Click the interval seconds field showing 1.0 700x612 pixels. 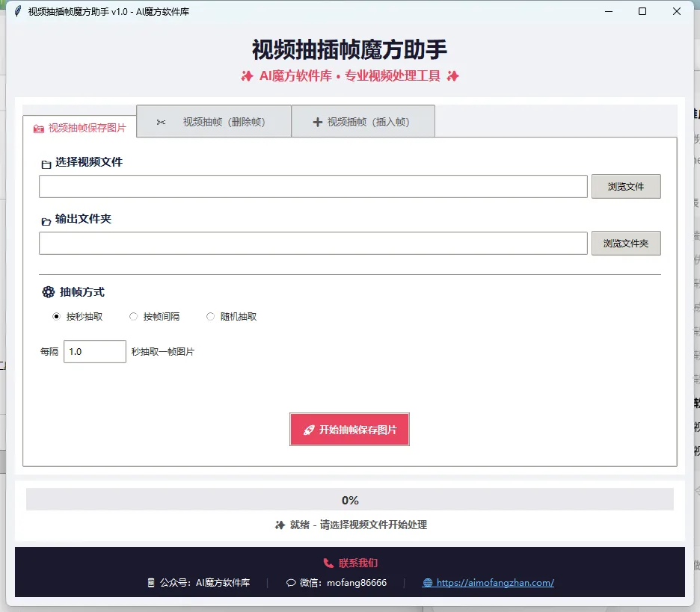[95, 351]
